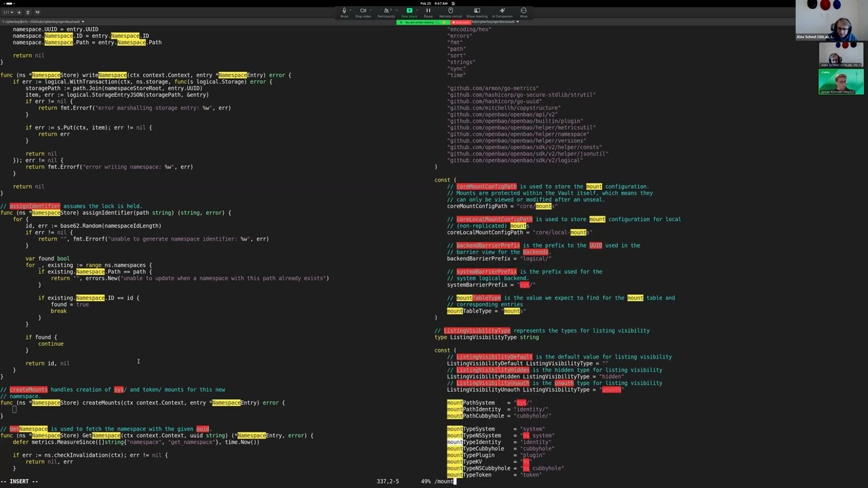Open Remote control options
The image size is (868, 488).
tap(450, 12)
